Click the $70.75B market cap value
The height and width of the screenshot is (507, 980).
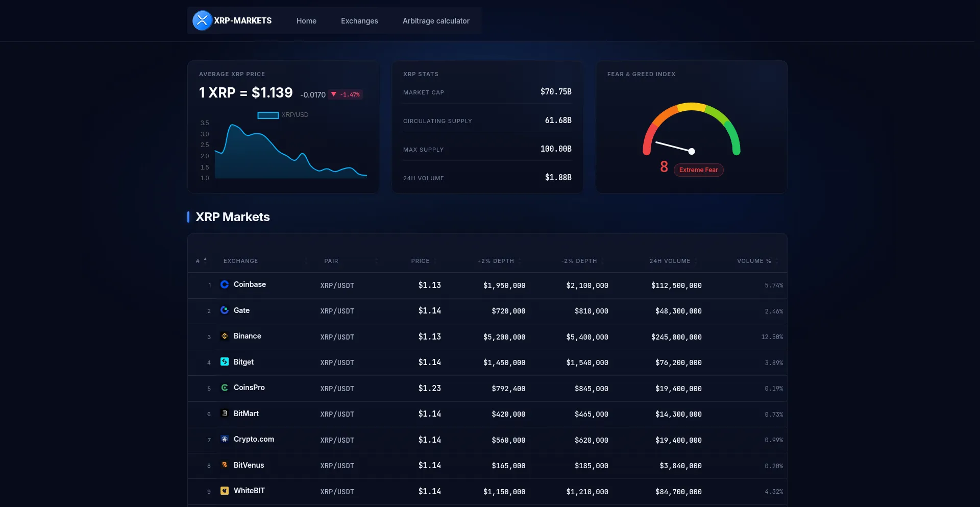point(556,92)
